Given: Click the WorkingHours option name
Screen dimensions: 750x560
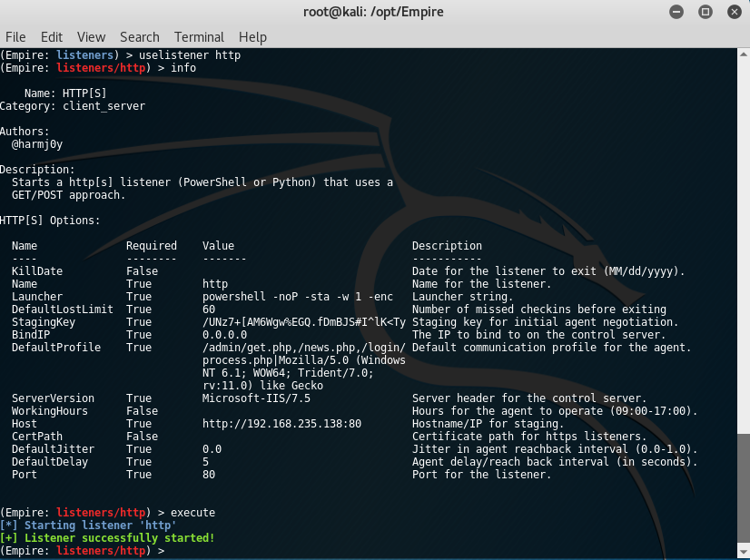Looking at the screenshot, I should click(50, 411).
